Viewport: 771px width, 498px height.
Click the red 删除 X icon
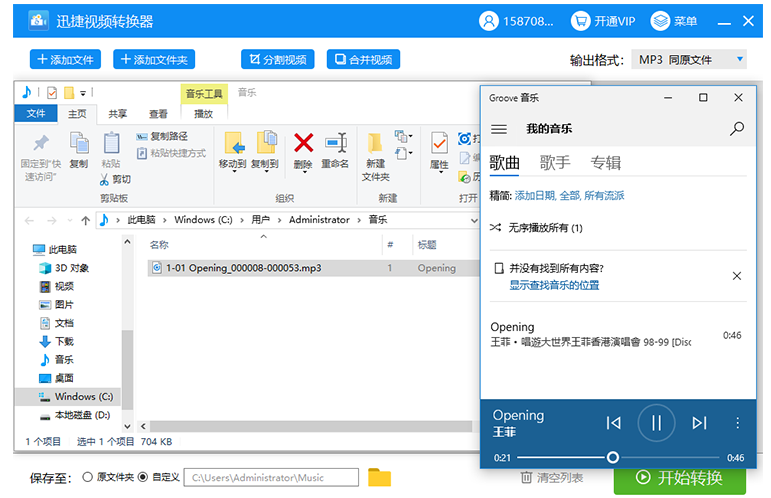[303, 143]
